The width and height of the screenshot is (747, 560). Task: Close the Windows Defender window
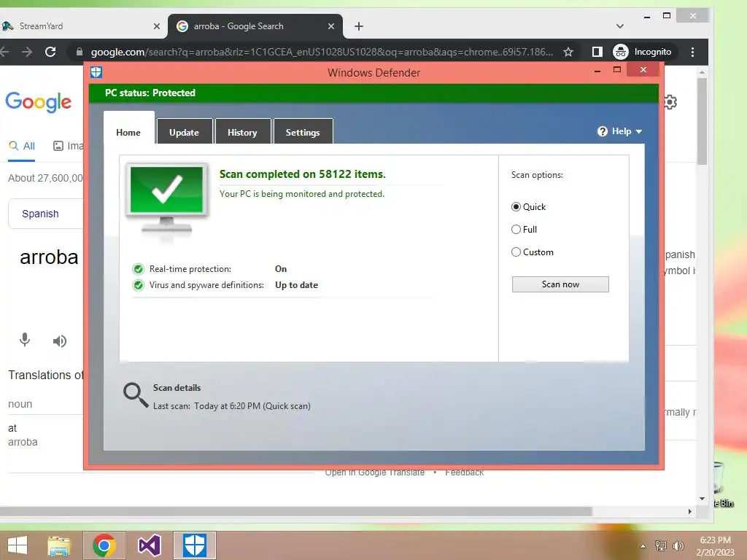[x=643, y=70]
